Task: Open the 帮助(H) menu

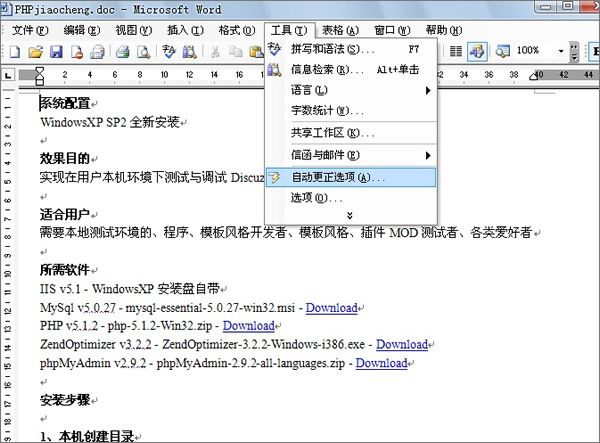Action: (x=444, y=30)
